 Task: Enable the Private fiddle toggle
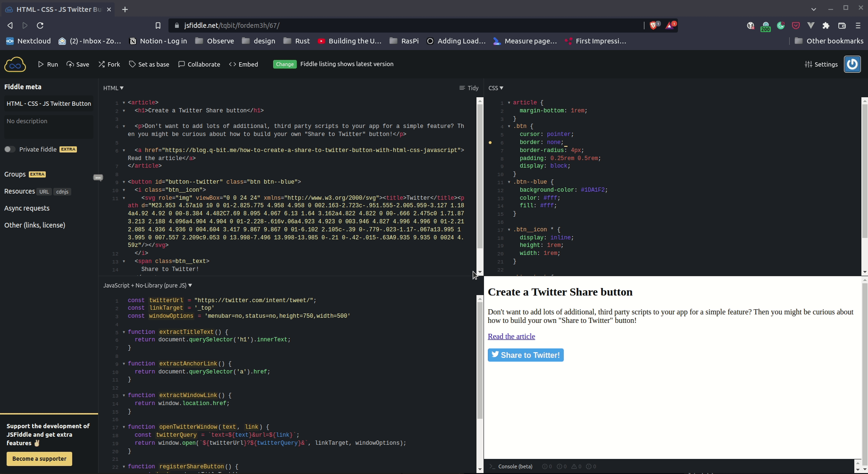click(x=10, y=149)
